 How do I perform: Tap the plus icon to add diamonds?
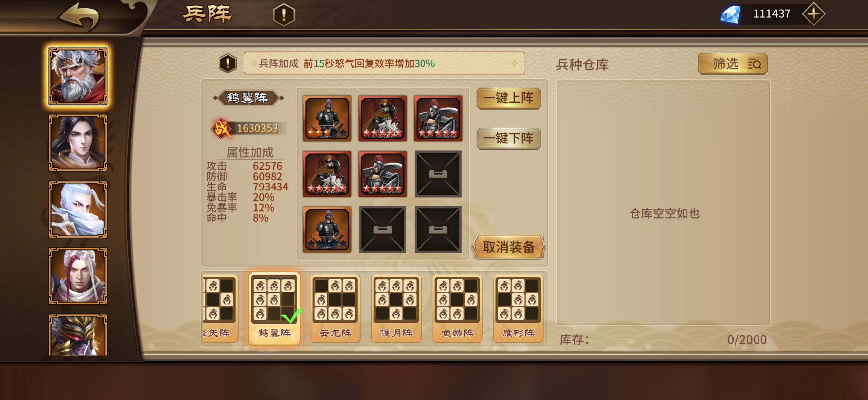[813, 14]
